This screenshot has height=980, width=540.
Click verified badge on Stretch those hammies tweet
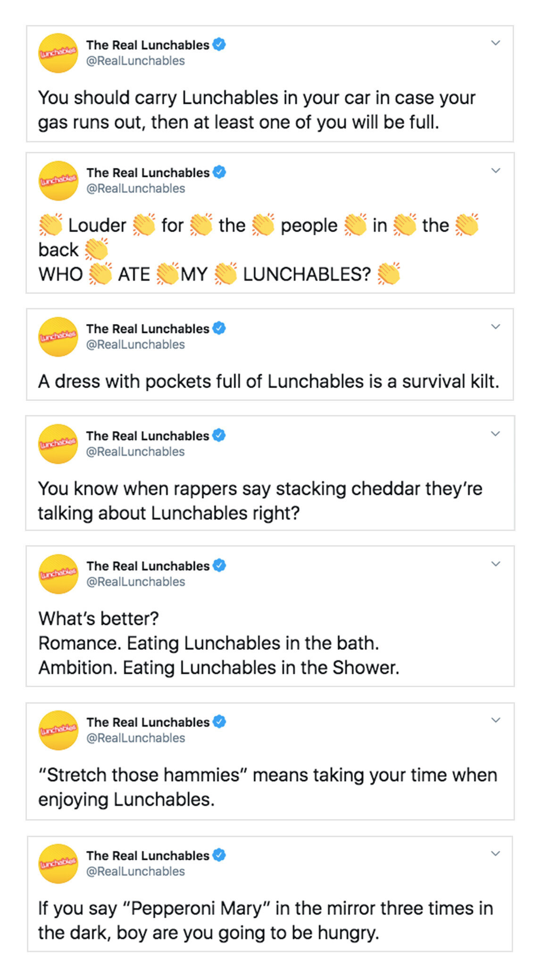(x=219, y=721)
